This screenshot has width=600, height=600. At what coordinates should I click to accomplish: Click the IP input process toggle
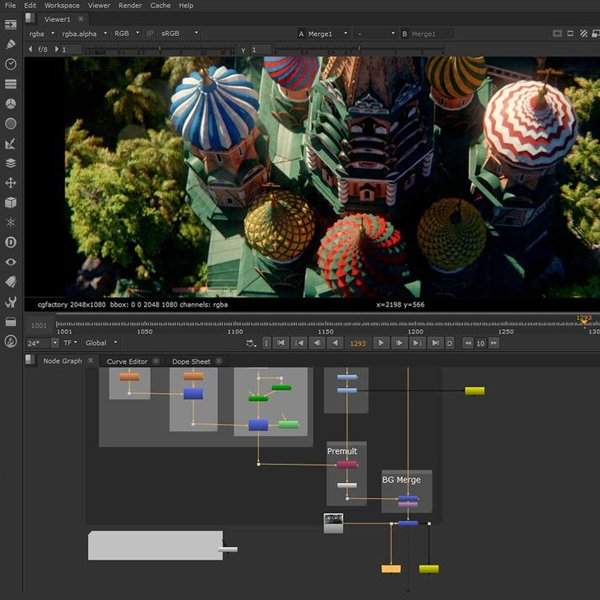click(x=150, y=34)
